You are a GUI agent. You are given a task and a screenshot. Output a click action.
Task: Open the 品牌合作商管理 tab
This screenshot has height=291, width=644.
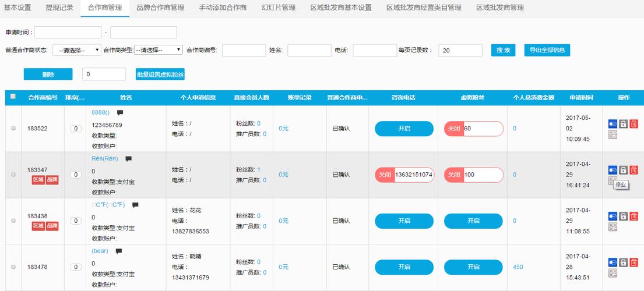tap(160, 8)
